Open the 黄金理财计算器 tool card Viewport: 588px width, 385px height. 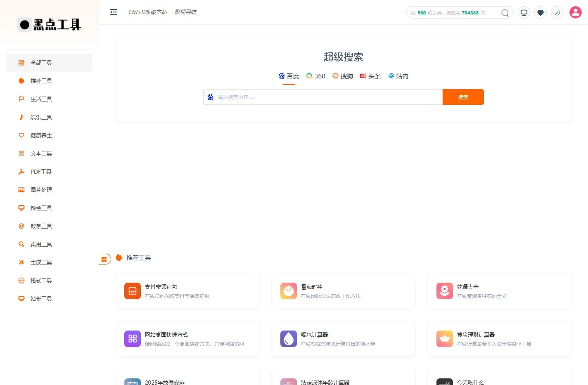pyautogui.click(x=500, y=339)
